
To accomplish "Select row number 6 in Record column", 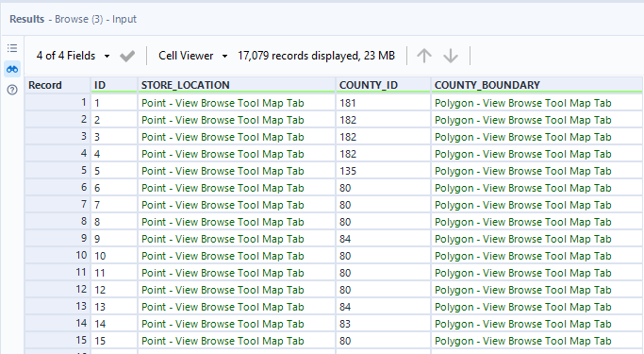I will (x=58, y=188).
